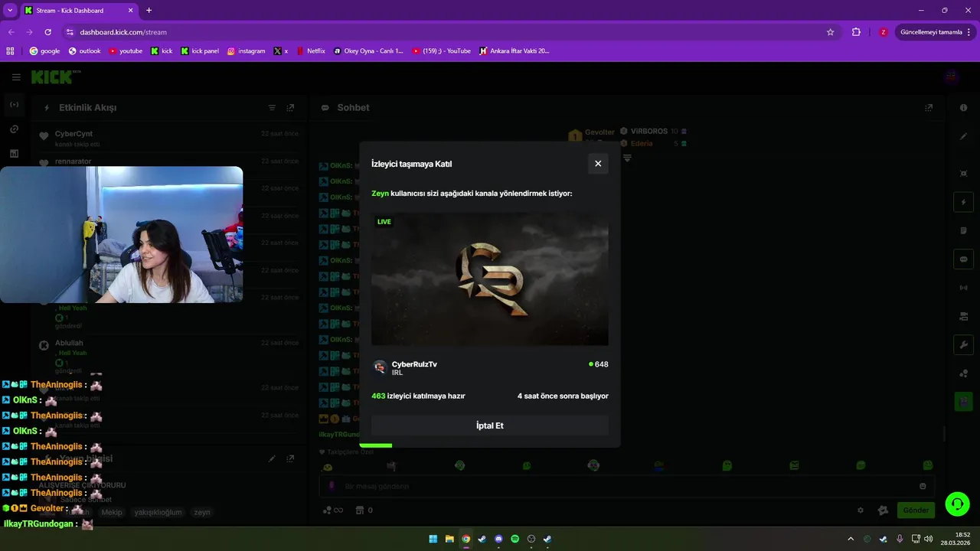This screenshot has width=980, height=551.
Task: Click the CyberRulzTv channel avatar
Action: [x=380, y=367]
